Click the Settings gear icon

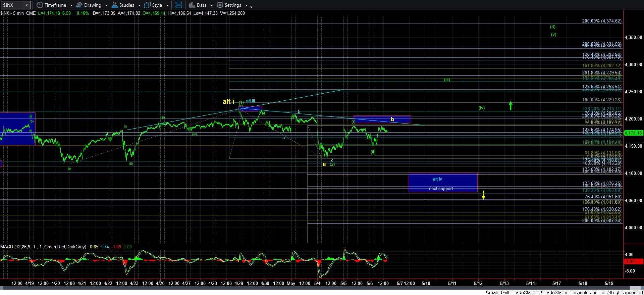click(x=220, y=5)
